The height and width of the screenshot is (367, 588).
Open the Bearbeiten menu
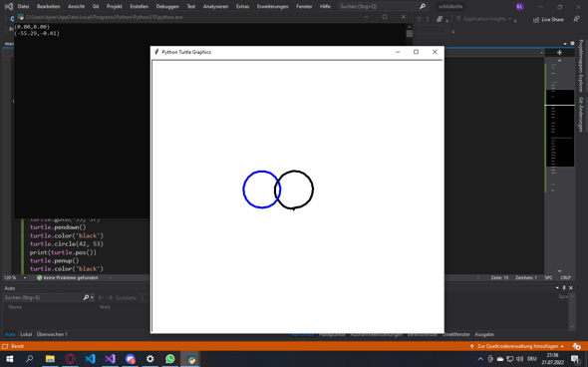[49, 6]
